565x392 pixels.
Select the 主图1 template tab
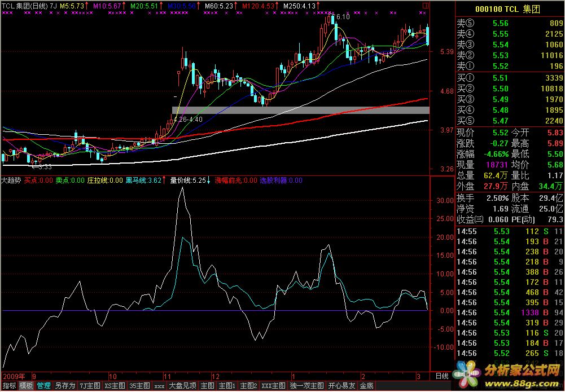coord(227,386)
